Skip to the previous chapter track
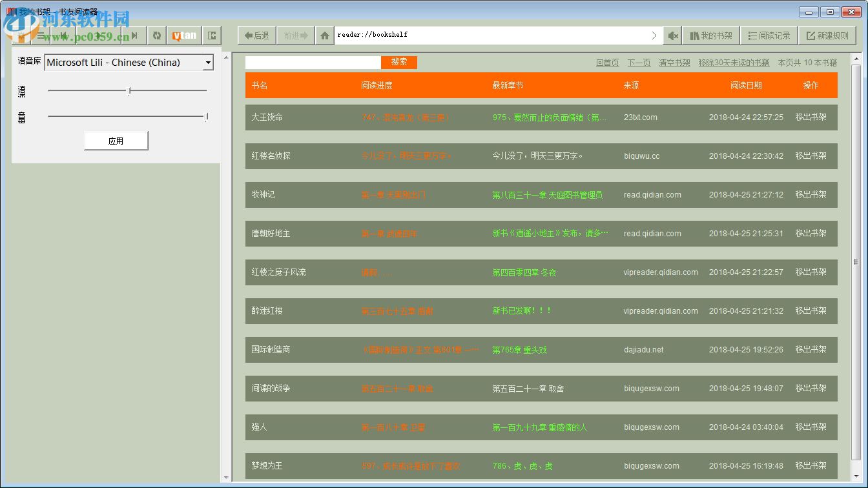Screen dimensions: 868x488 pos(63,36)
